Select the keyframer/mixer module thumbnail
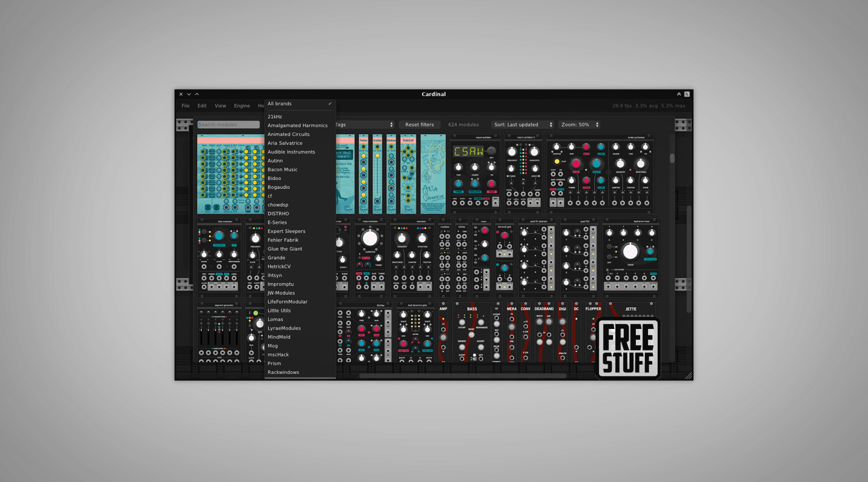 click(x=631, y=258)
